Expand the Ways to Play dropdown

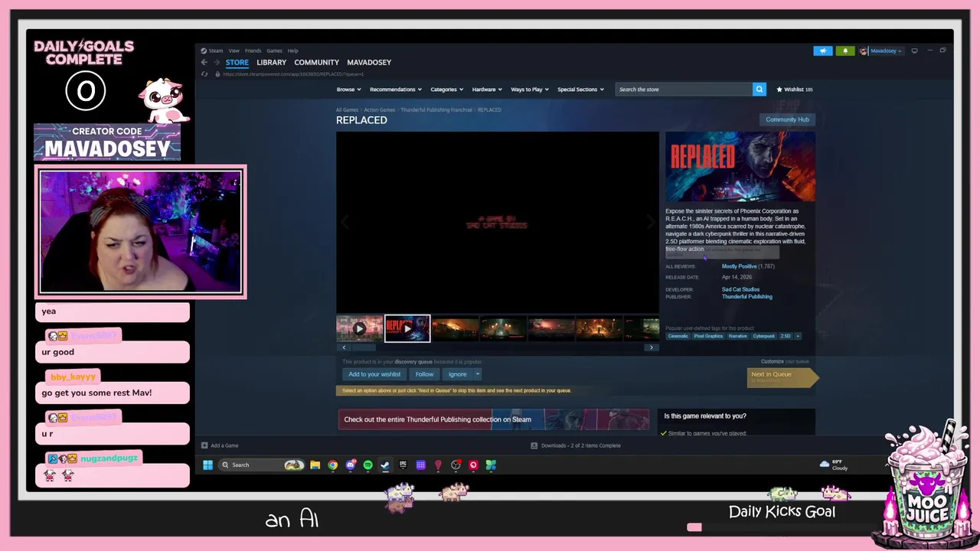pos(529,90)
